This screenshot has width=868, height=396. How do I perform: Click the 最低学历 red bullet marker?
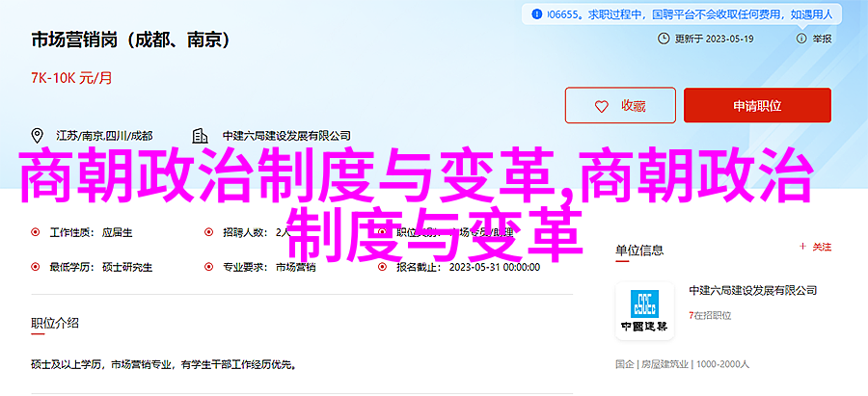[x=36, y=267]
